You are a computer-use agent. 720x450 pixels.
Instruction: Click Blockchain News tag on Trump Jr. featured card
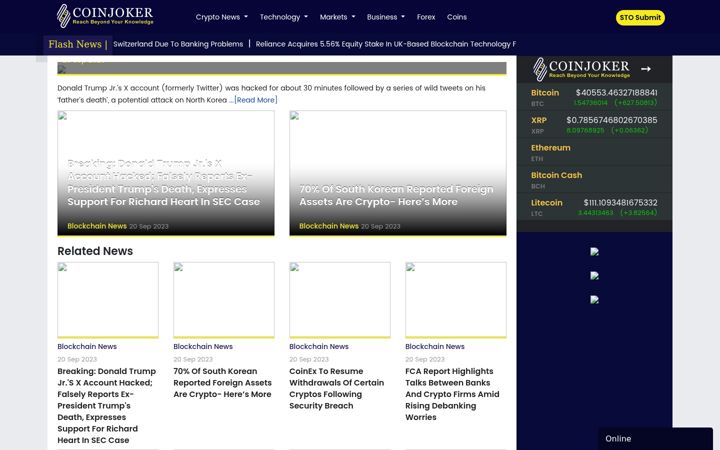[97, 226]
